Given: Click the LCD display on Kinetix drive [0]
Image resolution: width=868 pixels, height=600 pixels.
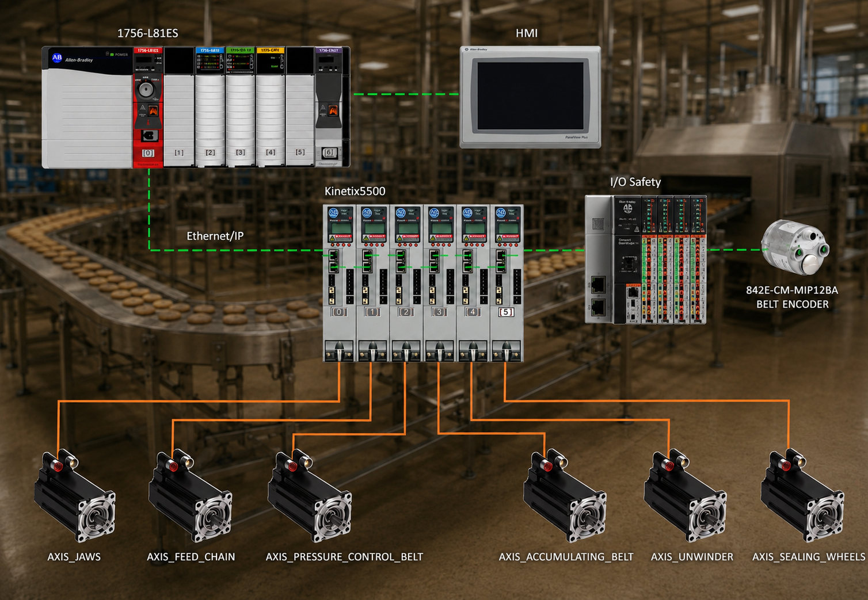Looking at the screenshot, I should click(x=341, y=228).
